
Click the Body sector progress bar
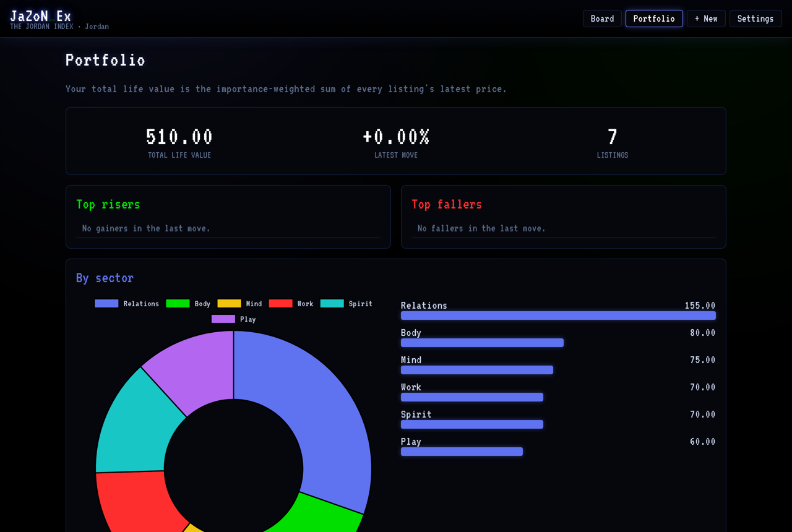coord(482,343)
